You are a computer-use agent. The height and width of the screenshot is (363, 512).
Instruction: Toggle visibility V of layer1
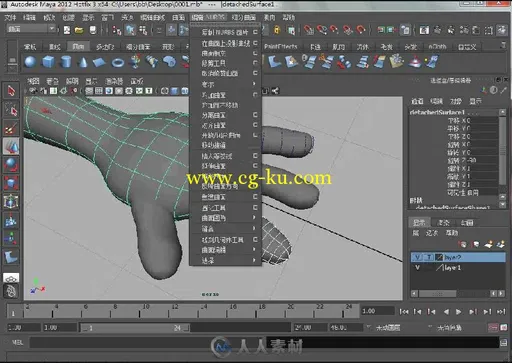pos(417,267)
